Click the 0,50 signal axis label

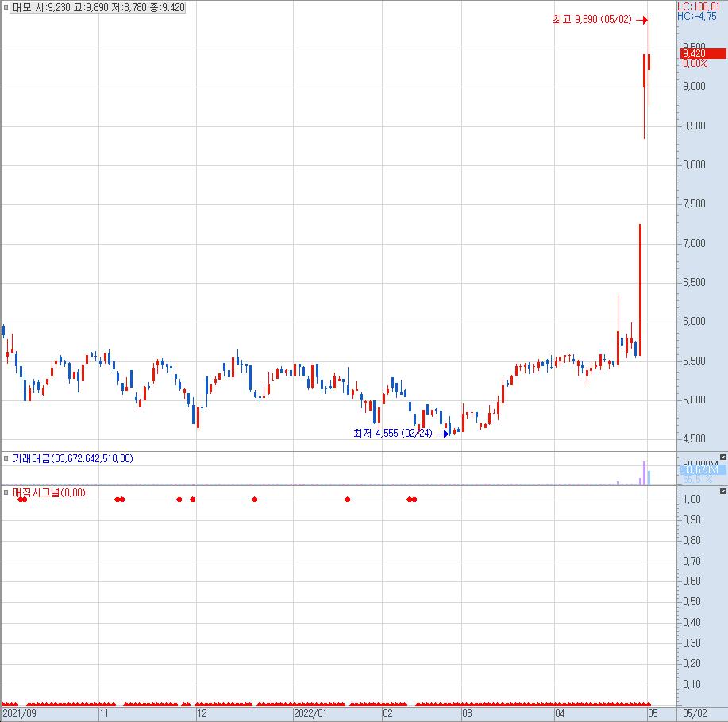pos(691,602)
